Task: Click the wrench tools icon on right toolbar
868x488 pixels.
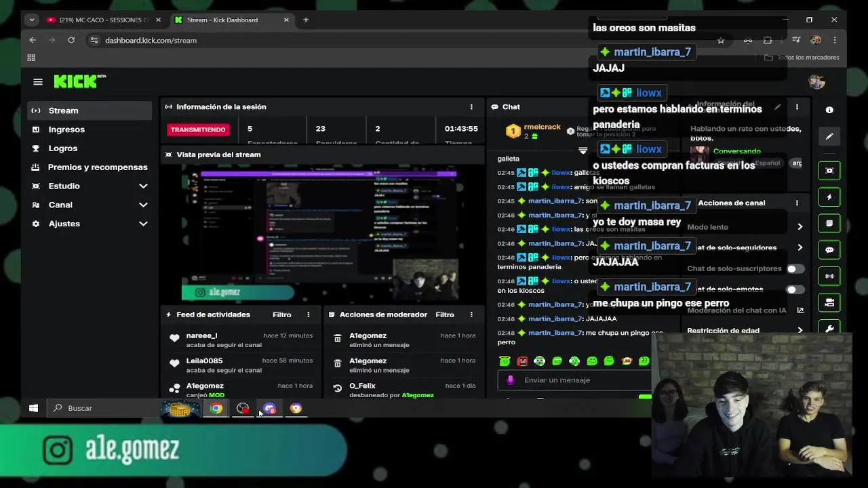Action: [x=829, y=329]
